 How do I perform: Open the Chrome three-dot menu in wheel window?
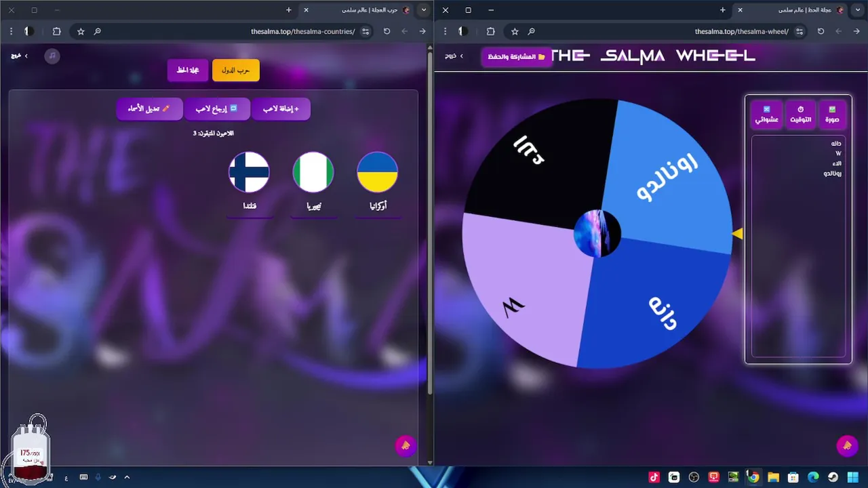(445, 31)
